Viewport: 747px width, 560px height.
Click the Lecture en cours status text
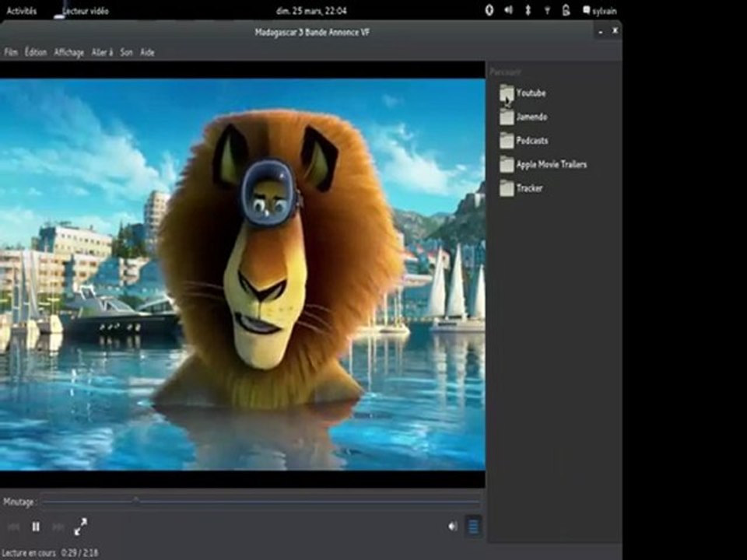[x=29, y=553]
